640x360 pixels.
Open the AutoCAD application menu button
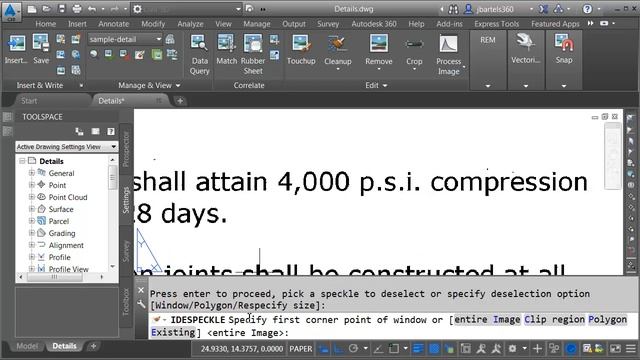(x=11, y=11)
